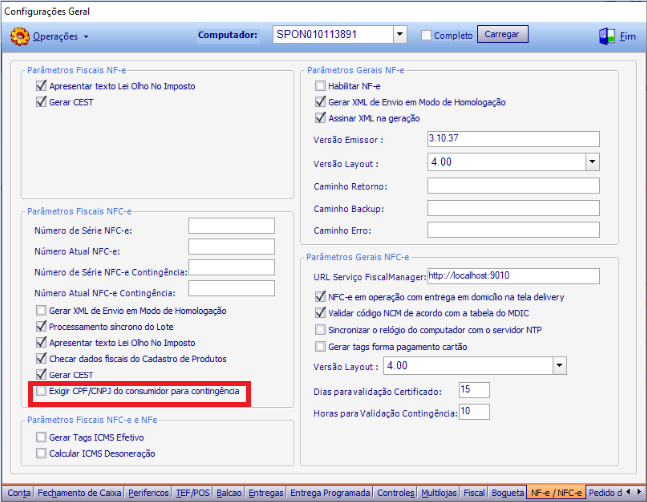Enable Calcular ICMS Desoneração
Image resolution: width=647 pixels, height=502 pixels.
point(41,453)
